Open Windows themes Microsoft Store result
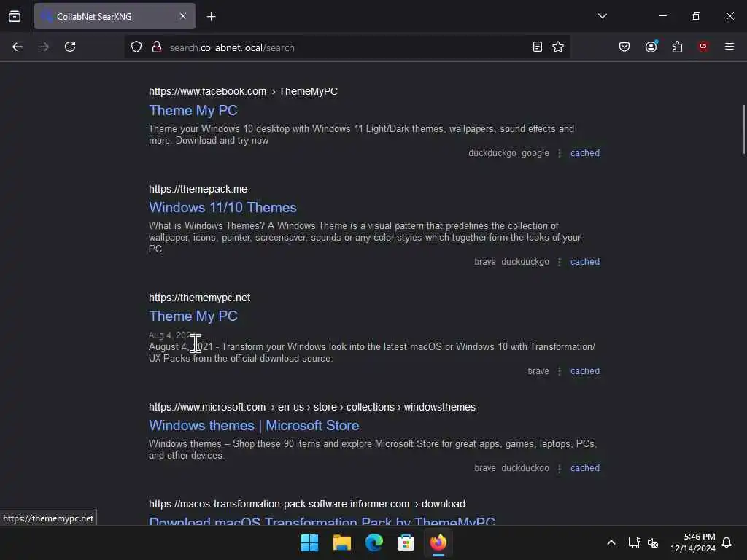The image size is (747, 560). (254, 426)
